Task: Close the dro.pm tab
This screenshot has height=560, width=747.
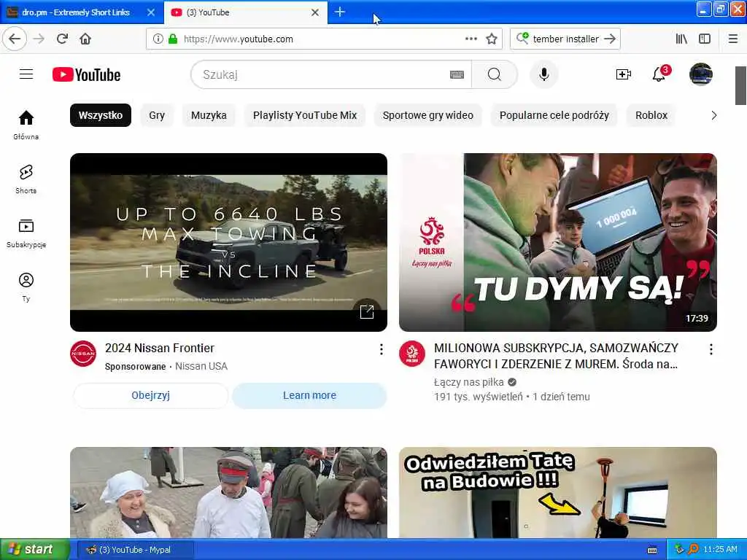Action: tap(151, 12)
